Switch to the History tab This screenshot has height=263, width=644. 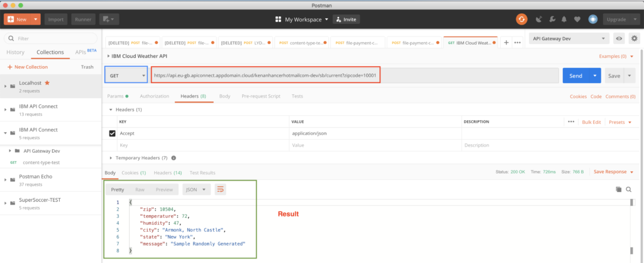click(15, 52)
